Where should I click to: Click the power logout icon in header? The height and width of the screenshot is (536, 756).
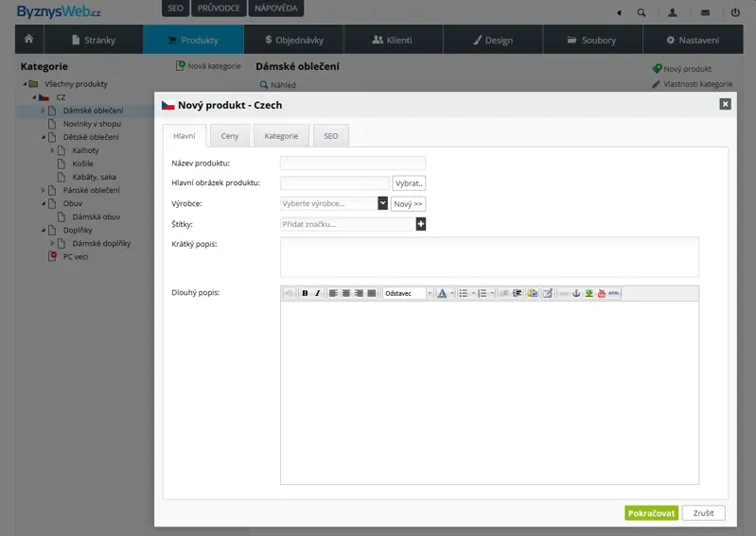(735, 12)
